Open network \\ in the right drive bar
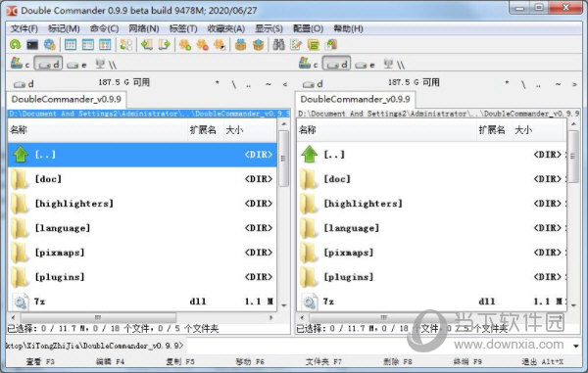 [394, 64]
